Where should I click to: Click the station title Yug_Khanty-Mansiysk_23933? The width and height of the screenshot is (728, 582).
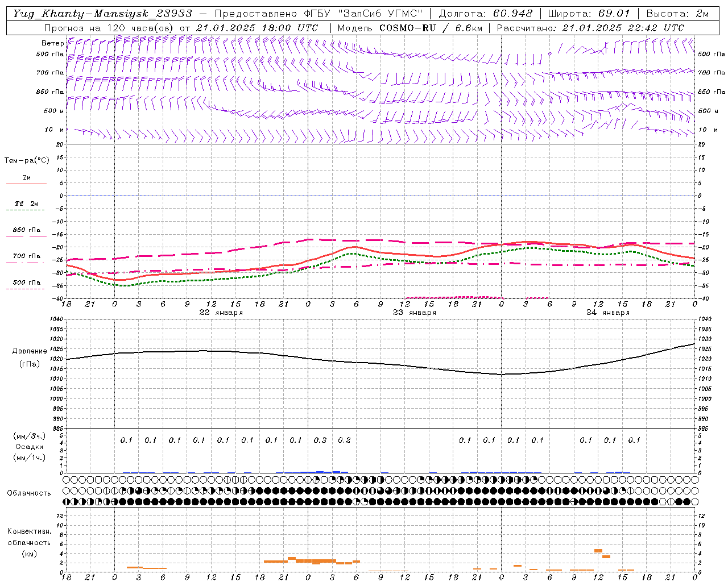102,14
